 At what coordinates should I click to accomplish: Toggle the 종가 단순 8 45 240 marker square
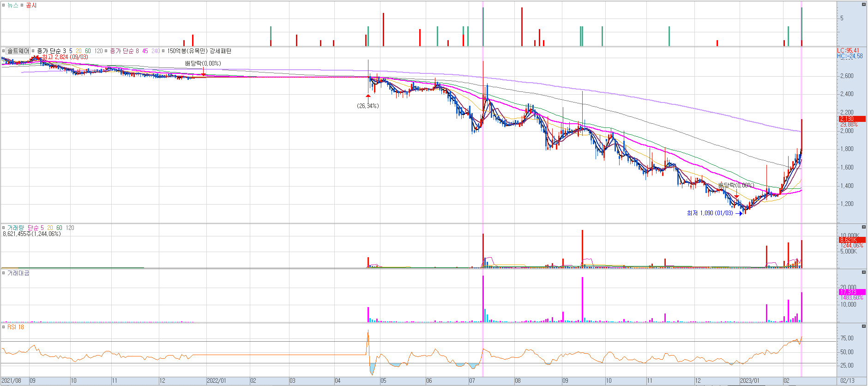pyautogui.click(x=107, y=51)
